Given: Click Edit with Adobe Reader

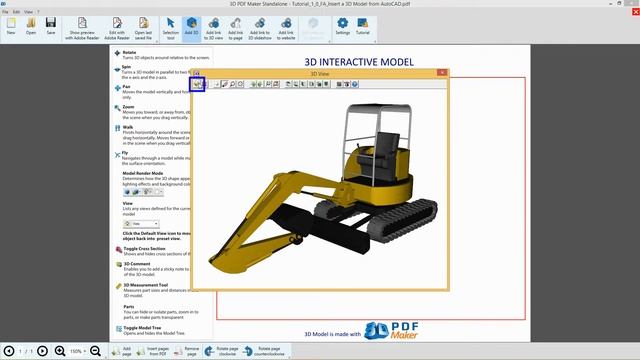Looking at the screenshot, I should pyautogui.click(x=117, y=29).
